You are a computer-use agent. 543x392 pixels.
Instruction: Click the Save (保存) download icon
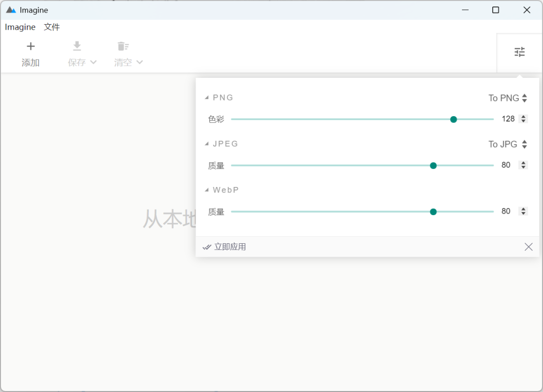point(77,46)
